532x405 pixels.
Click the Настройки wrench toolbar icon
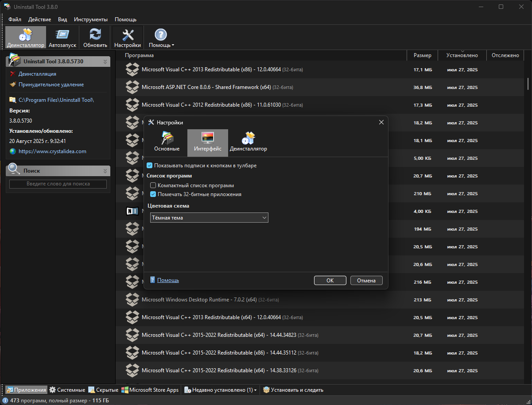[x=128, y=35]
